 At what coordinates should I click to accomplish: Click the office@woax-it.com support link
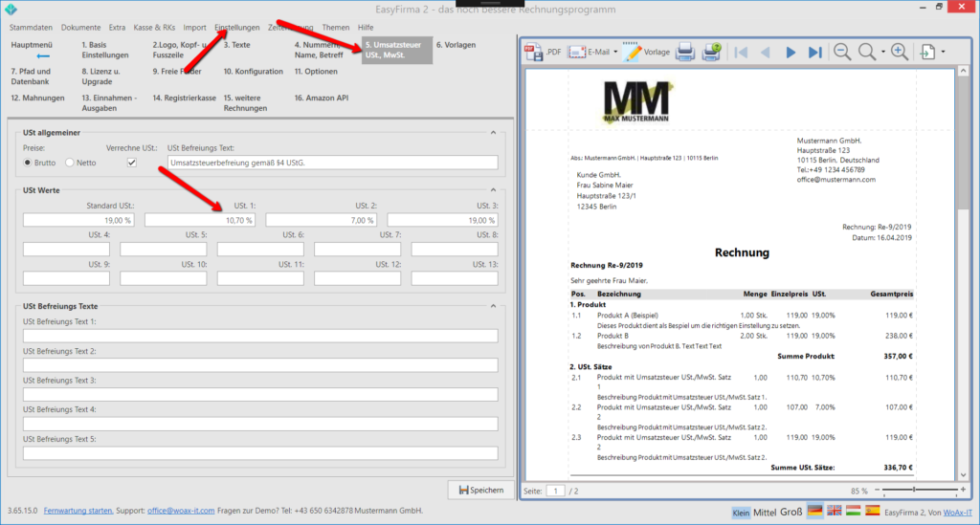[181, 511]
